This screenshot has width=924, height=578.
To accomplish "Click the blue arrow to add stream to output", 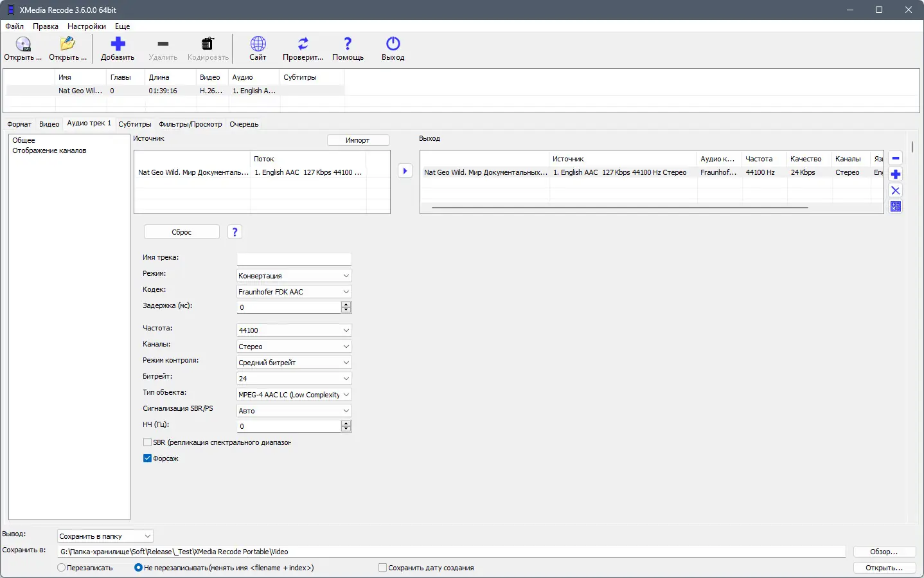I will point(405,171).
